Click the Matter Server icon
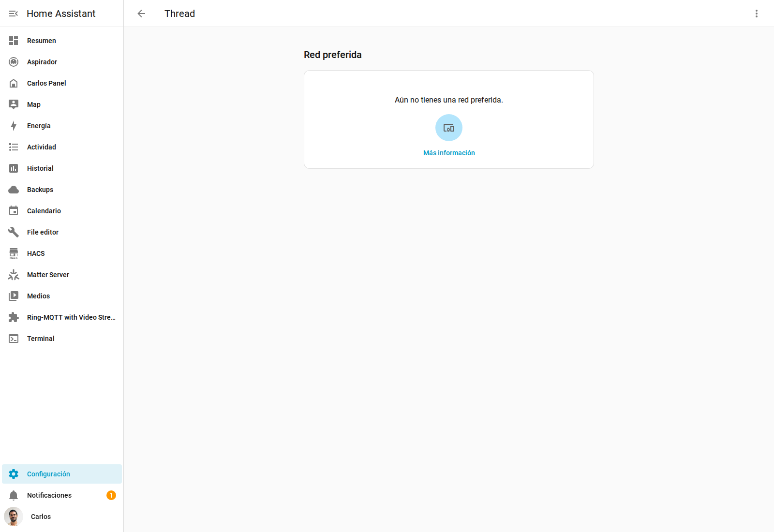 point(14,275)
